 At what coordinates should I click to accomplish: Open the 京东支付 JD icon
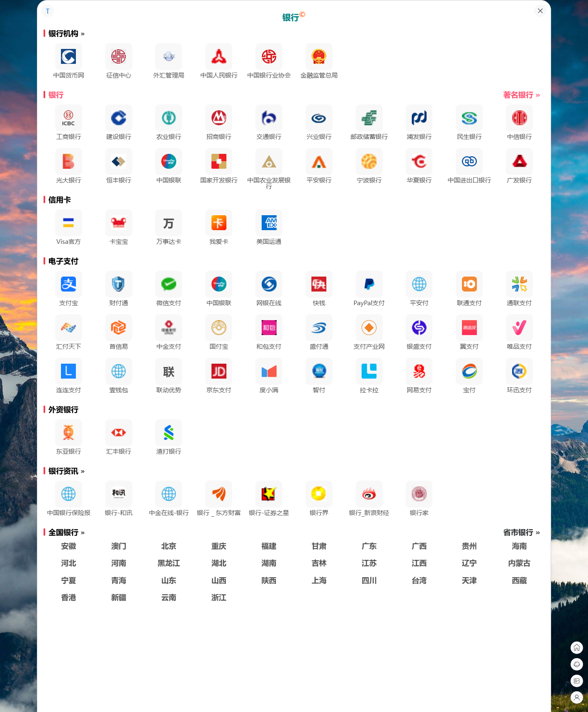[219, 372]
